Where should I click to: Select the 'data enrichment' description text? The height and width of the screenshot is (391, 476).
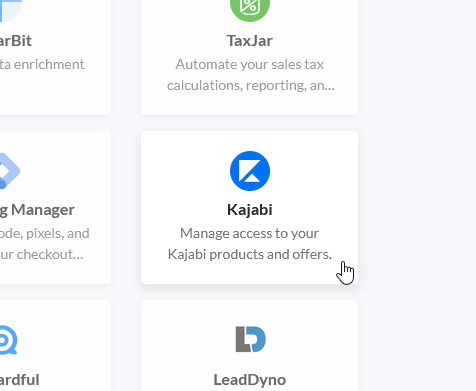click(42, 64)
